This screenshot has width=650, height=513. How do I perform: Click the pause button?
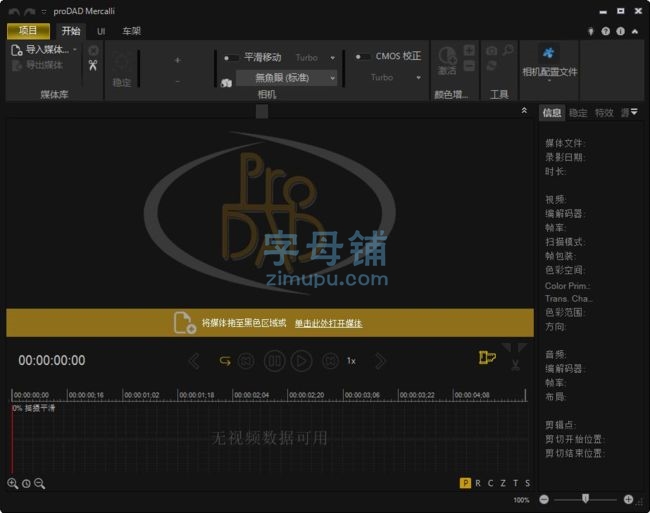pyautogui.click(x=274, y=361)
